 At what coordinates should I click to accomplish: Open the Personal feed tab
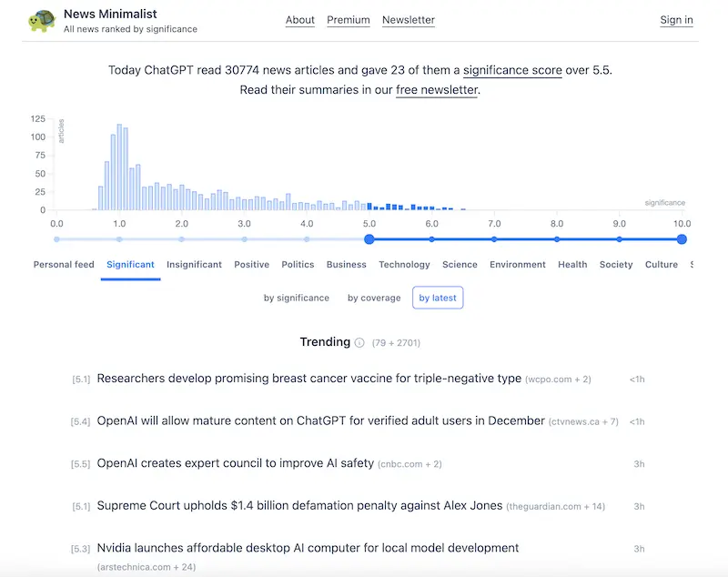click(x=64, y=265)
